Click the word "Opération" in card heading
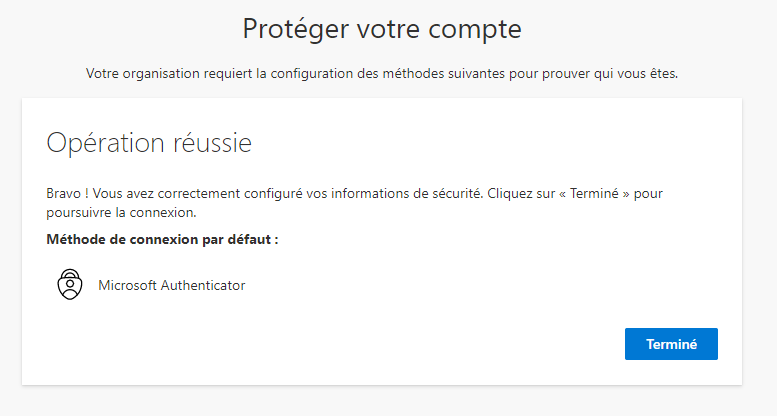The width and height of the screenshot is (777, 416). coord(105,143)
